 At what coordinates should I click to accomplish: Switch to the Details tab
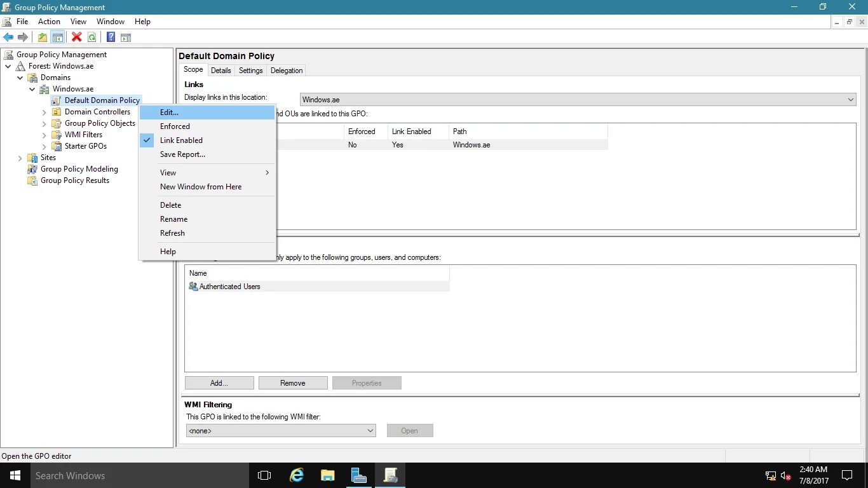221,71
